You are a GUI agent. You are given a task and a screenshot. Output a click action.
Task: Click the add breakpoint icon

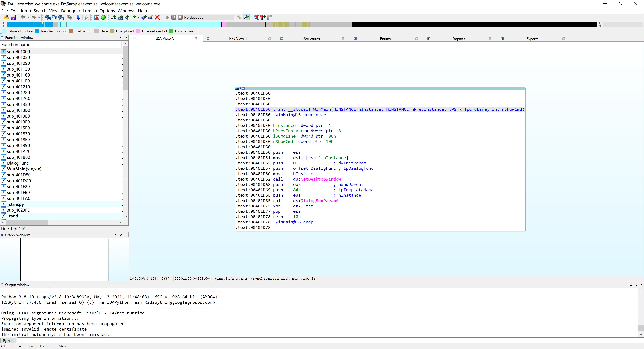(x=263, y=17)
